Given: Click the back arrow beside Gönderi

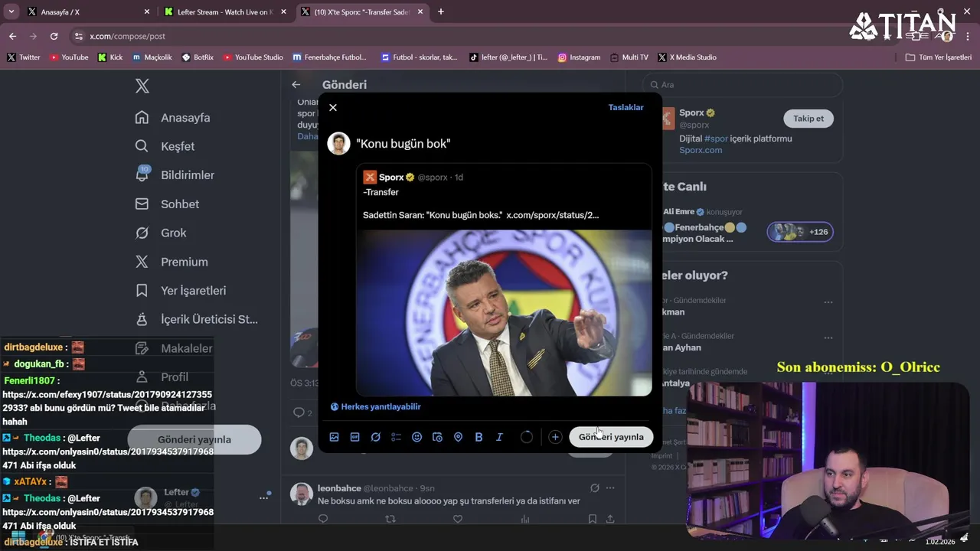Looking at the screenshot, I should click(x=296, y=85).
